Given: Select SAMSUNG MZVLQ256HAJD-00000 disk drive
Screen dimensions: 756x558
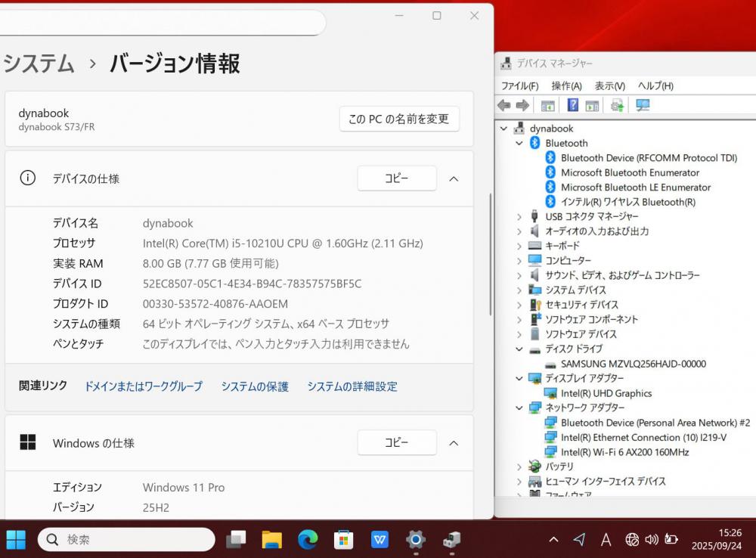Looking at the screenshot, I should coord(633,364).
